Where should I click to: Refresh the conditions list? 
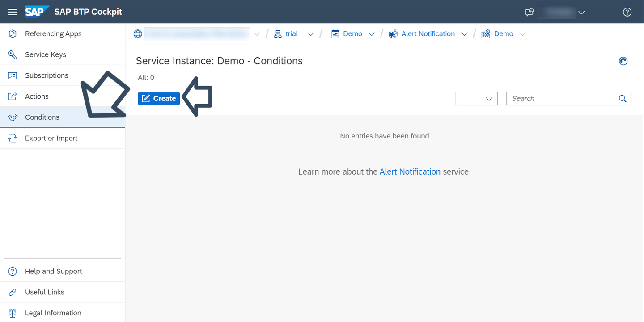623,61
